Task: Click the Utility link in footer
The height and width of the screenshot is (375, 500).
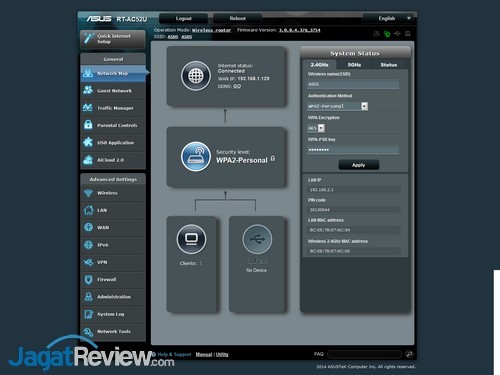Action: pos(222,354)
